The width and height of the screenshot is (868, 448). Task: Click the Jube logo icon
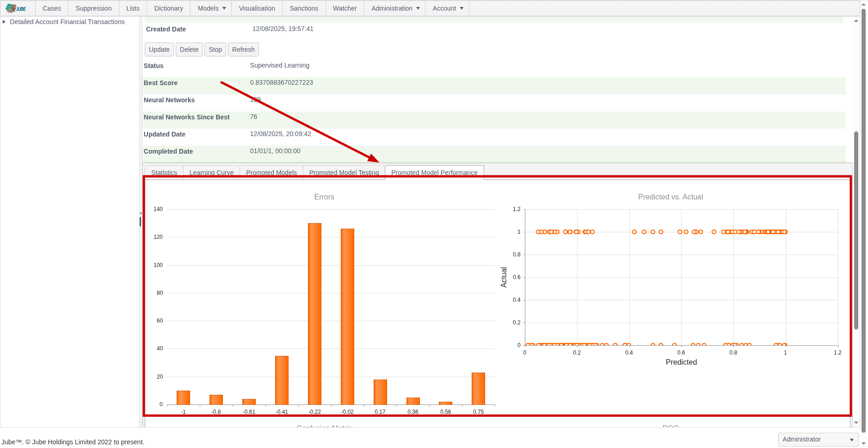(16, 8)
